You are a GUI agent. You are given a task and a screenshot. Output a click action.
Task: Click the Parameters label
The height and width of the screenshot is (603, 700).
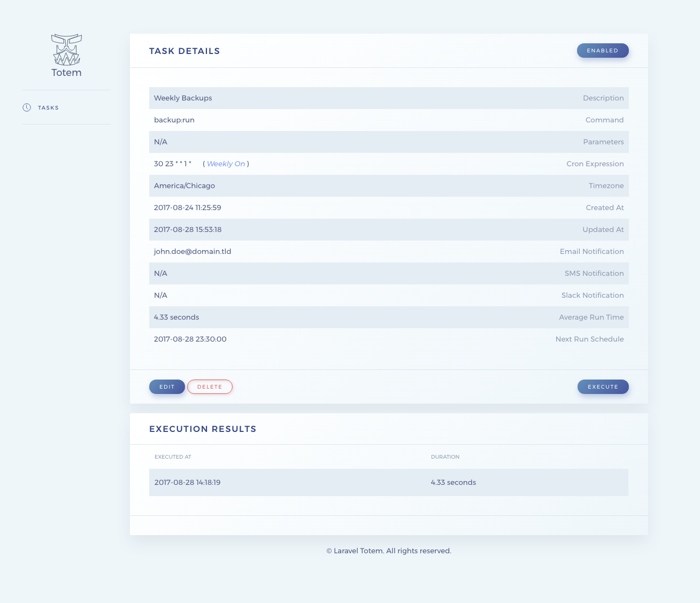tap(603, 142)
